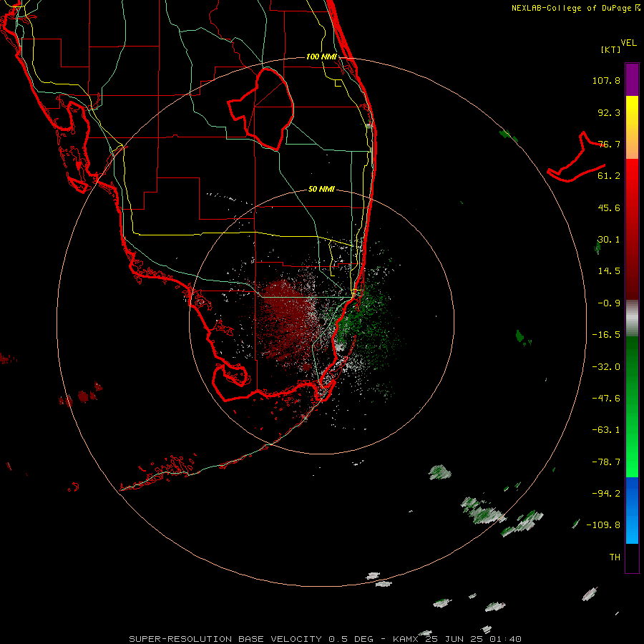Click the NEXLAB-College of DuPage watermark text
644x644 pixels.
(575, 8)
